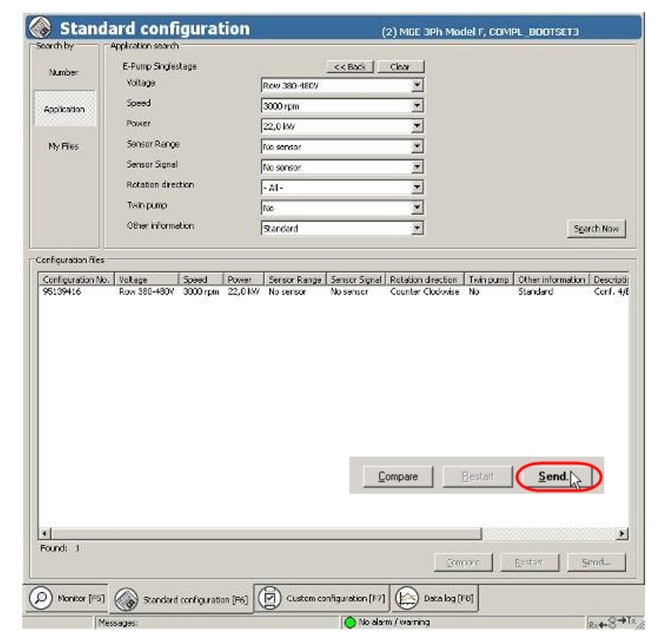
Task: Expand the Speed dropdown list
Action: click(x=417, y=106)
